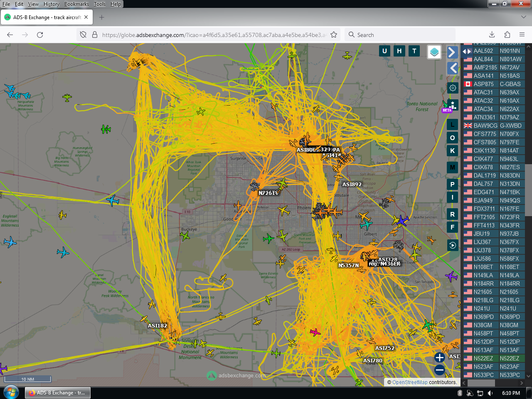Open the replay history control
Screen dimensions: 532x399
pyautogui.click(x=453, y=245)
